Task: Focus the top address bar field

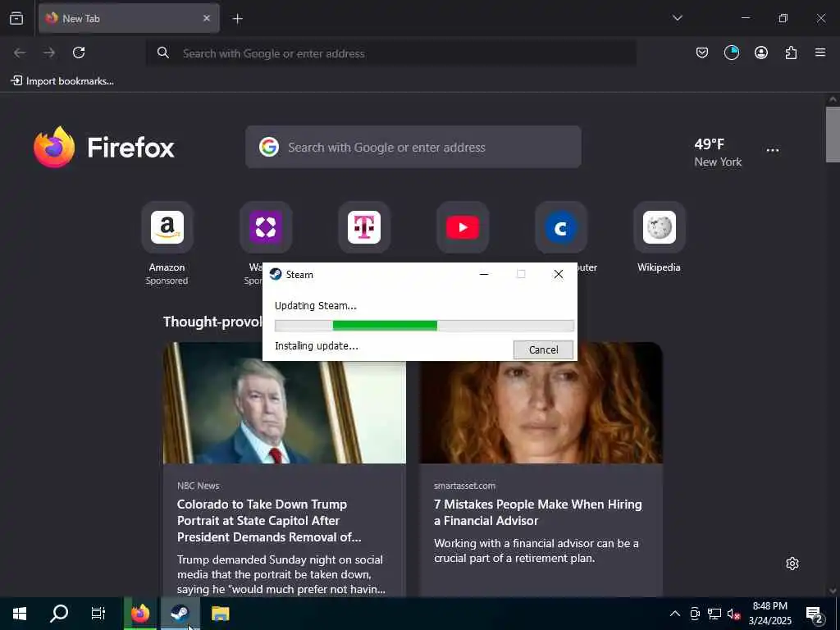Action: 391,53
